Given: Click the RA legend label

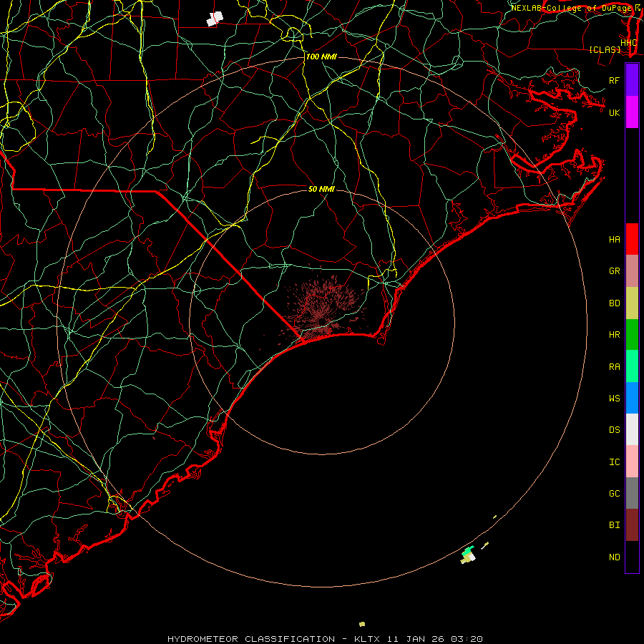Looking at the screenshot, I should click(x=614, y=367).
